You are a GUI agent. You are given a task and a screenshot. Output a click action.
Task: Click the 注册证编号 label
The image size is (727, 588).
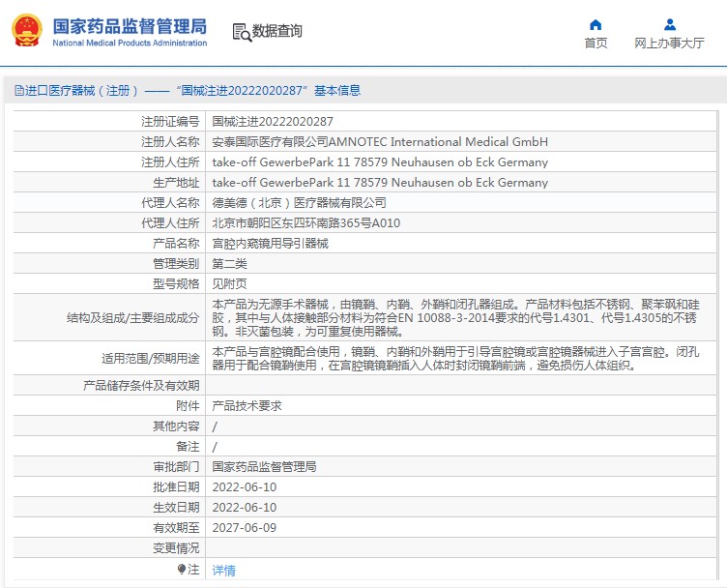170,122
